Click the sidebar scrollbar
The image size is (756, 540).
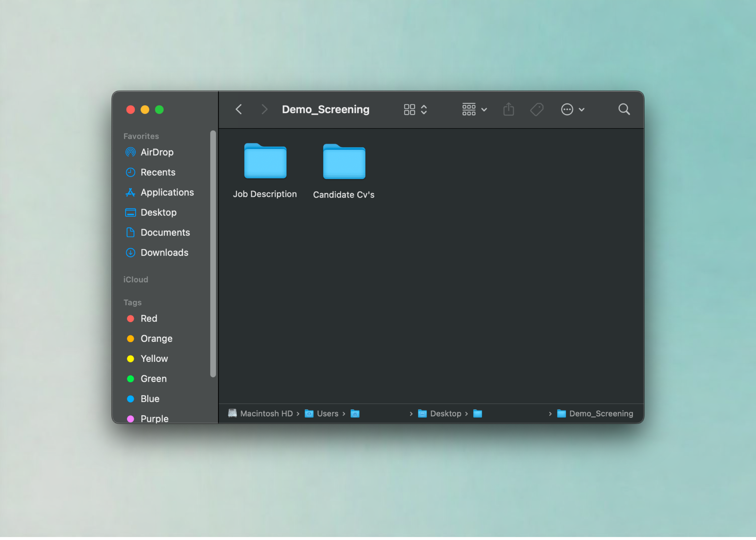tap(213, 254)
